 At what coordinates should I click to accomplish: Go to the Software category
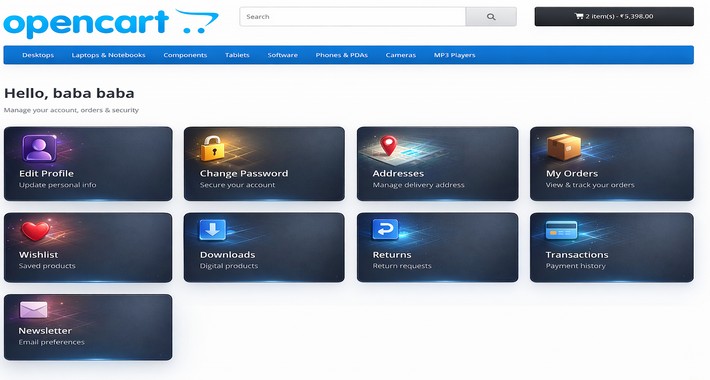point(283,55)
